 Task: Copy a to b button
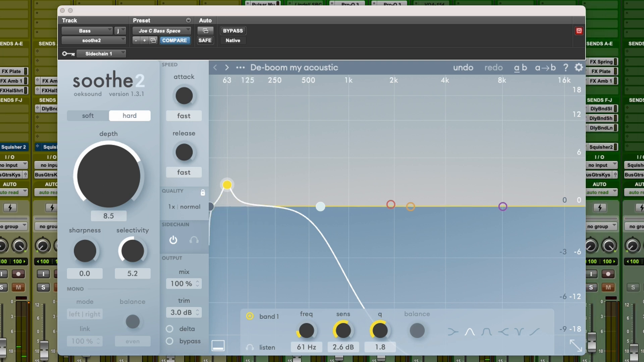[545, 67]
